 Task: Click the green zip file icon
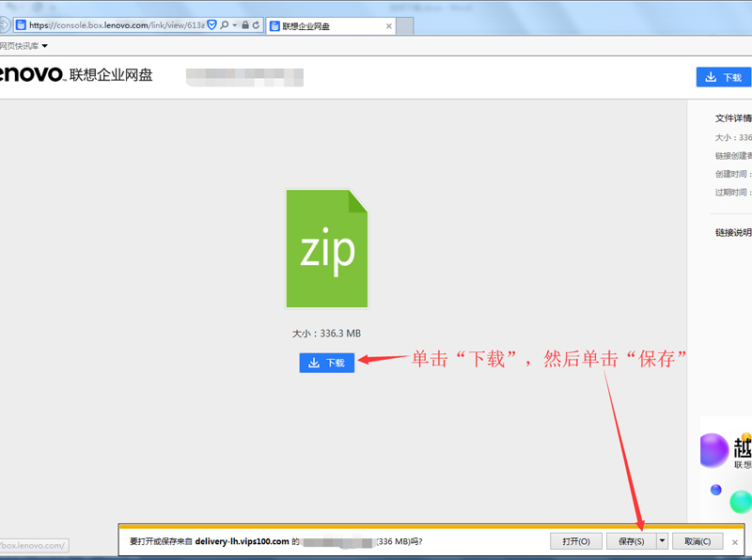(x=327, y=248)
